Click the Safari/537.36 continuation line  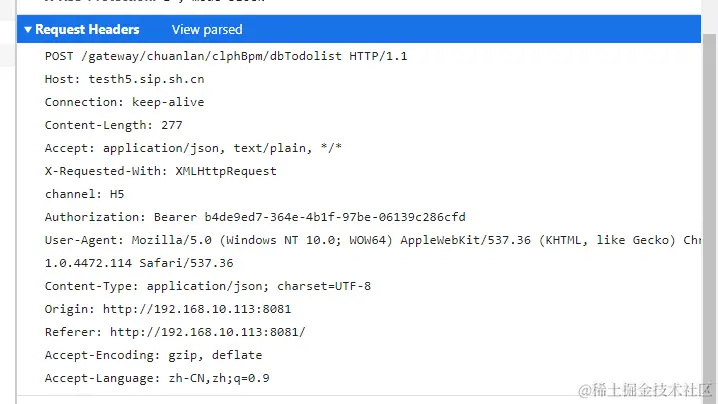(139, 263)
